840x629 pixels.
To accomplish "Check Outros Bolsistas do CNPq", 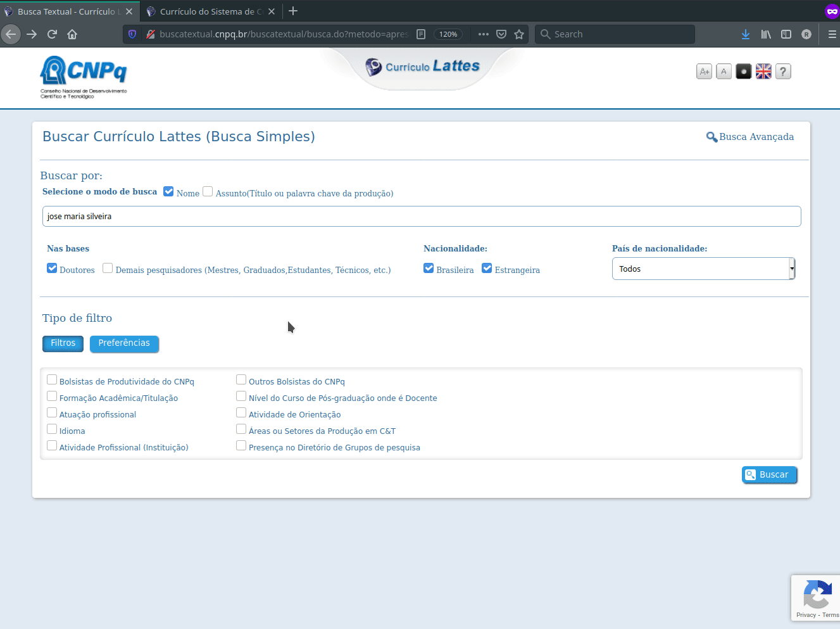I will pyautogui.click(x=241, y=379).
